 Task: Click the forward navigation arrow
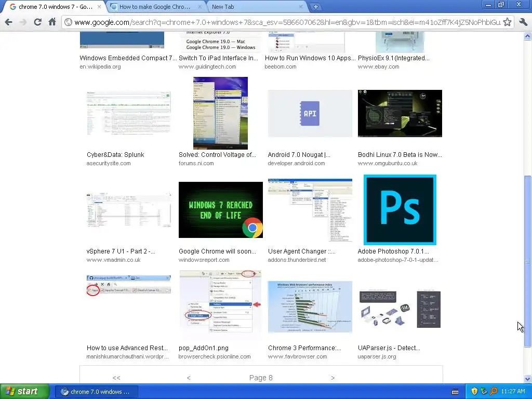click(x=23, y=22)
